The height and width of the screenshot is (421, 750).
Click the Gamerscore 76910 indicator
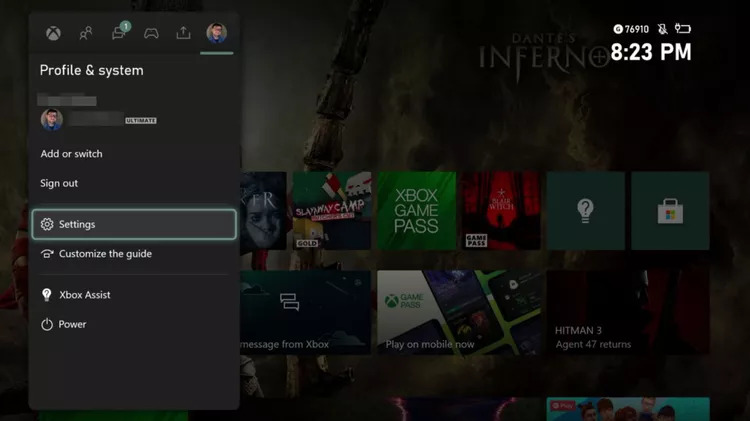(x=631, y=29)
